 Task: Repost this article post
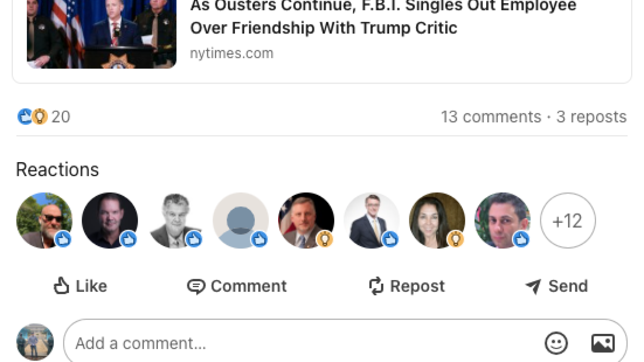pyautogui.click(x=407, y=286)
